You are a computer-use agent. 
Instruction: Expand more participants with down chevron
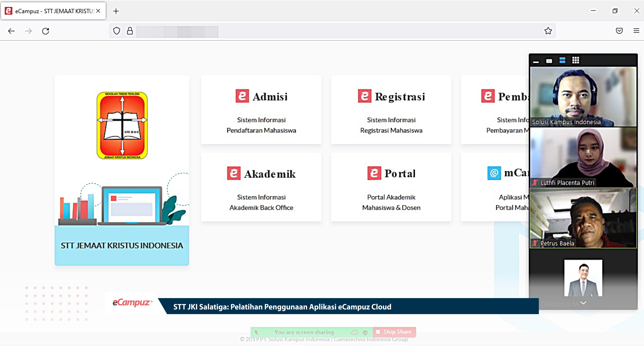click(x=583, y=303)
